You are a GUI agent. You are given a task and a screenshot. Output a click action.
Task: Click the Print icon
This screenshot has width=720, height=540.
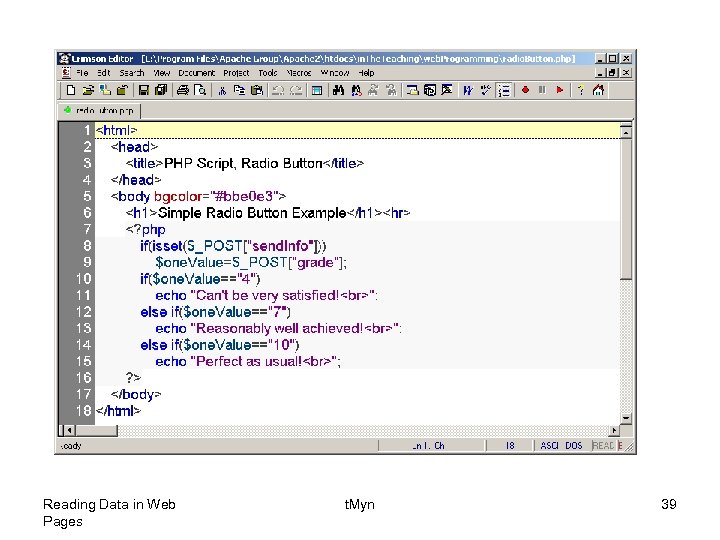click(x=183, y=90)
